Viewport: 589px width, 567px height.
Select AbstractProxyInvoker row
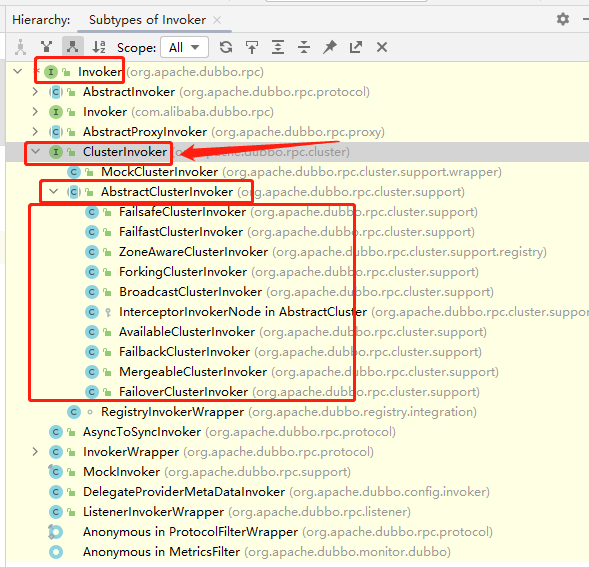tap(297, 132)
